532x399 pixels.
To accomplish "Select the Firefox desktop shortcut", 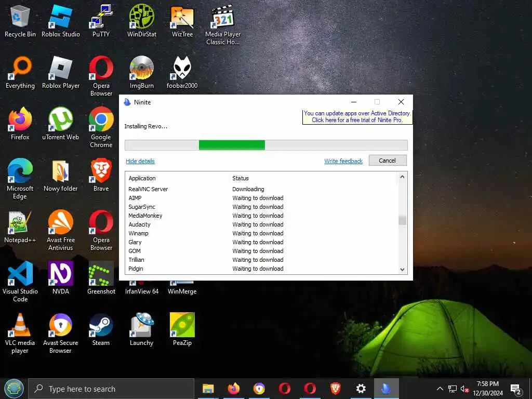I will point(20,124).
